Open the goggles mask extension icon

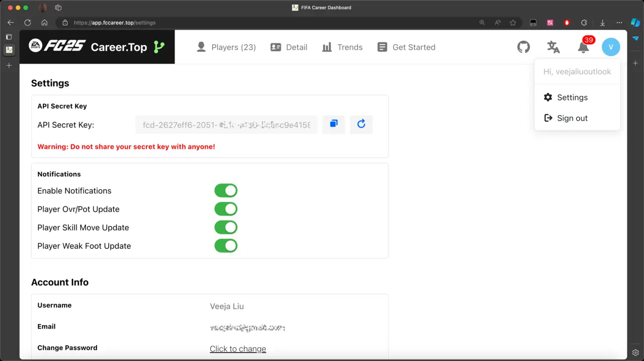533,23
